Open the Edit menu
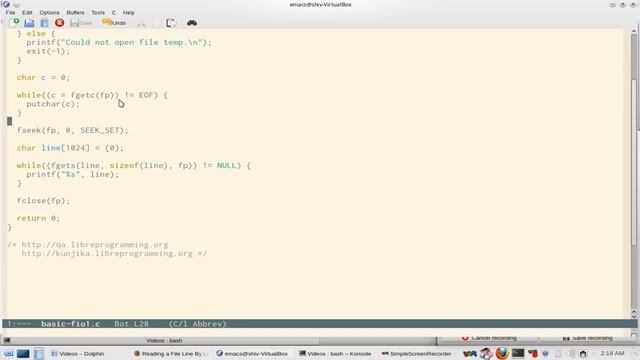 click(x=27, y=13)
